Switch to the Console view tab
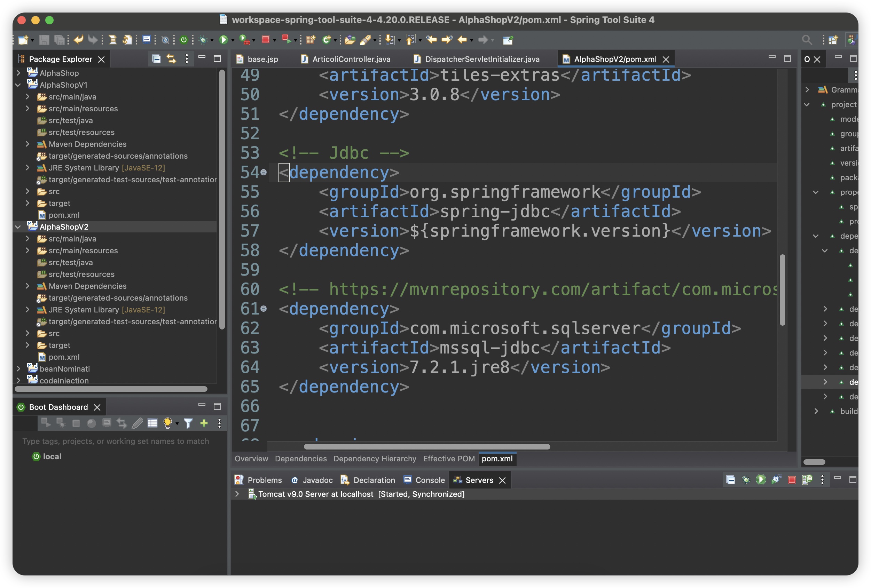Screen dimensions: 871x588 pyautogui.click(x=424, y=480)
